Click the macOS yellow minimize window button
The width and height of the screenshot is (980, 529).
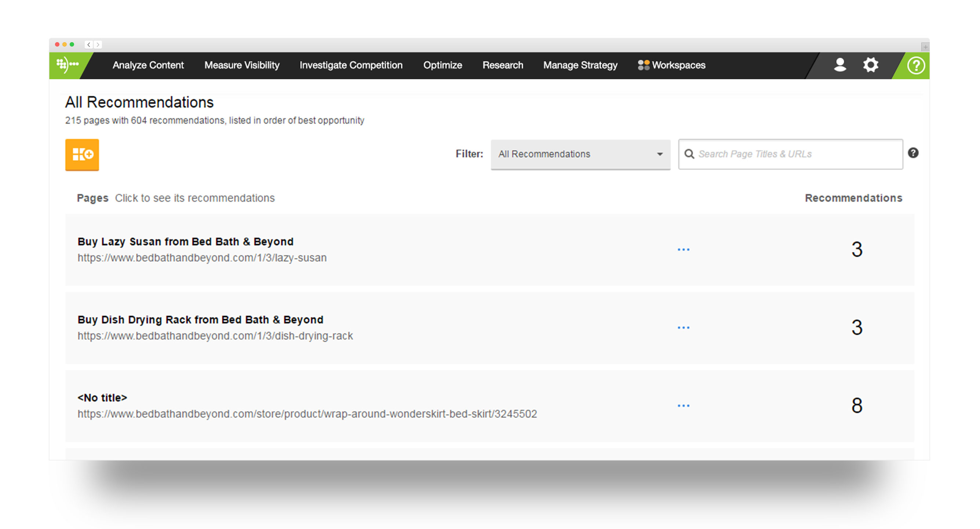[x=65, y=44]
